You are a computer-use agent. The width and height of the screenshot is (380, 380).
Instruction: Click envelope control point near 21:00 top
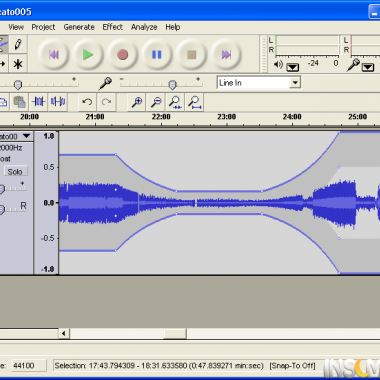[x=116, y=154]
